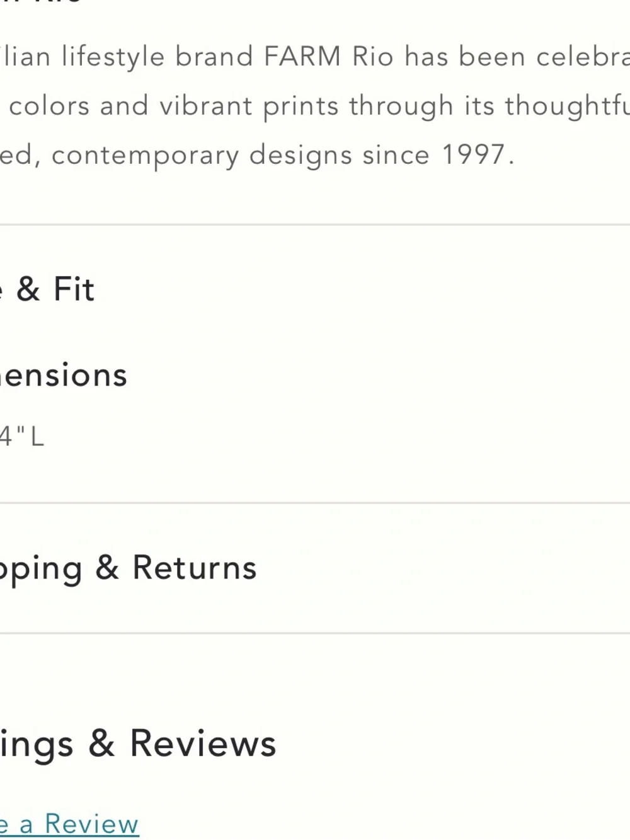Click the year 1997 in the description
Image resolution: width=630 pixels, height=840 pixels.
tap(474, 155)
